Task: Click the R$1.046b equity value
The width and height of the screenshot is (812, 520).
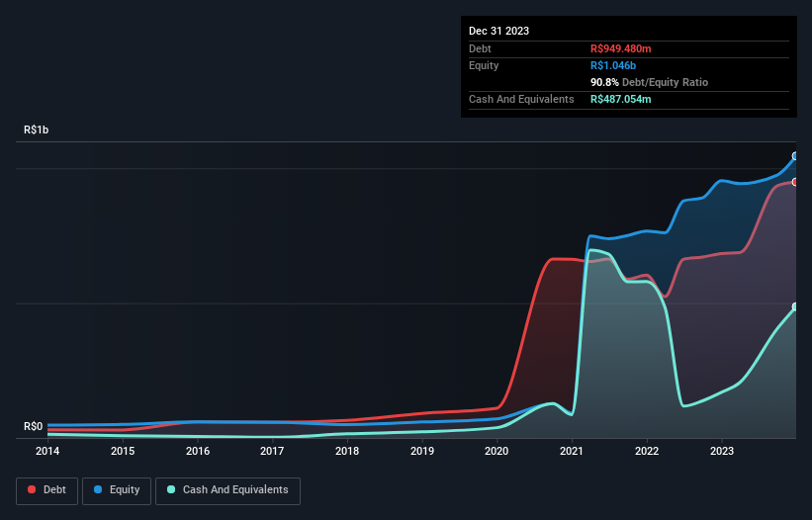Action: 613,65
